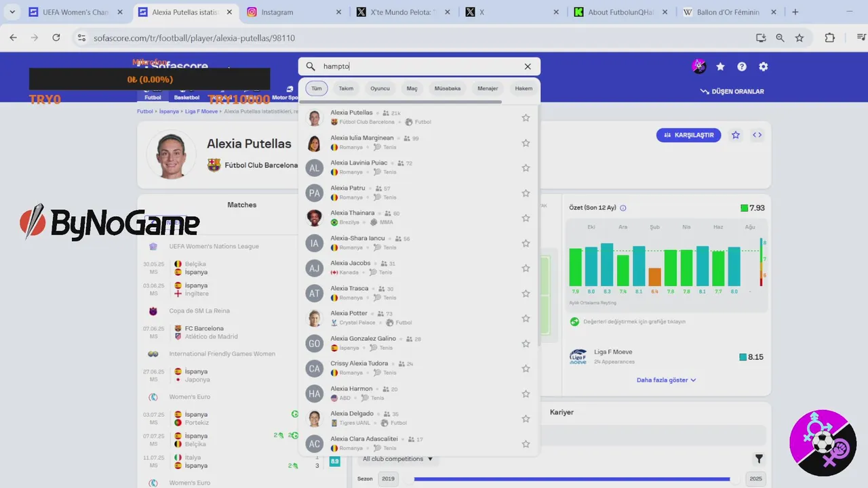The width and height of the screenshot is (868, 488).
Task: Switch to 'Ballon d'Or Féminin' browser tab
Action: 729,12
